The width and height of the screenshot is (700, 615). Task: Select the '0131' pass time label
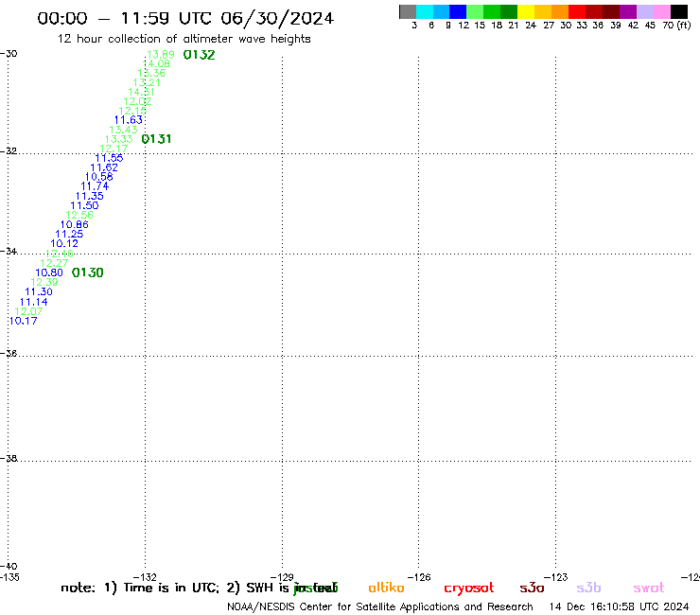tap(156, 139)
